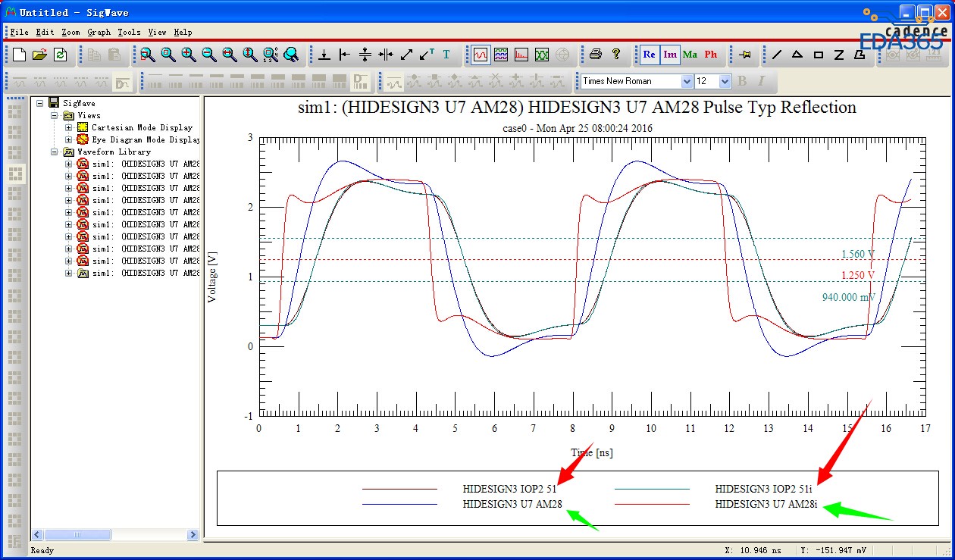Open the Tools menu
The width and height of the screenshot is (955, 560).
(x=129, y=32)
